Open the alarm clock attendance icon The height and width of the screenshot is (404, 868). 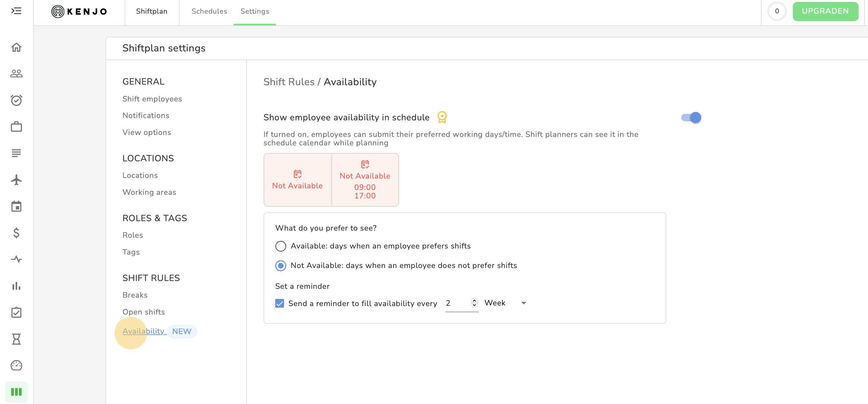point(16,100)
